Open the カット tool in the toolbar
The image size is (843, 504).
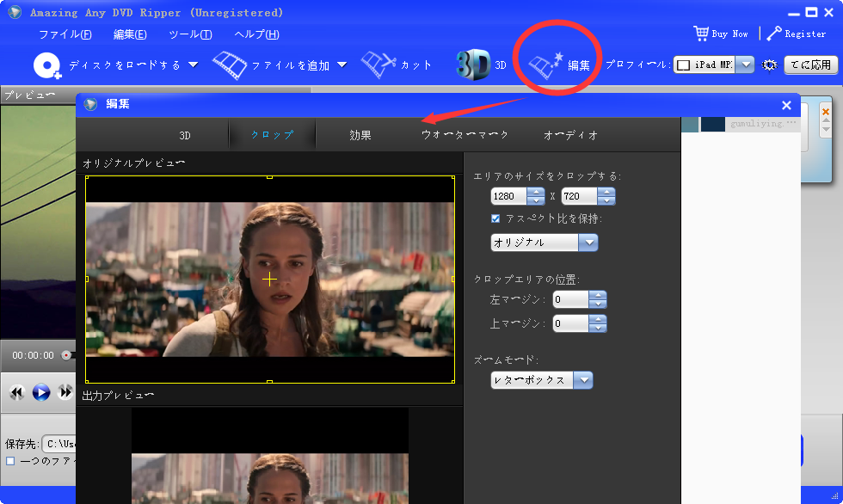[x=397, y=65]
